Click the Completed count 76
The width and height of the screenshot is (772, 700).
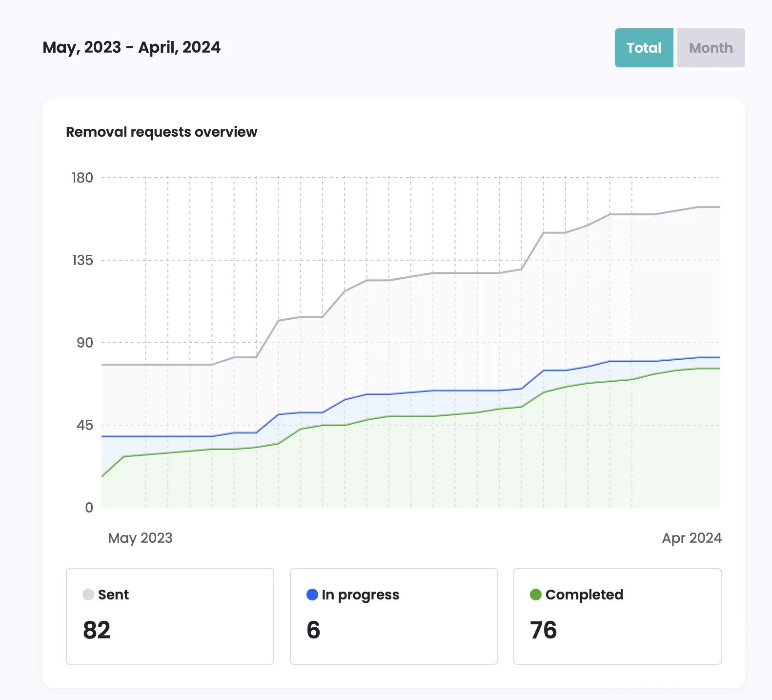point(543,630)
